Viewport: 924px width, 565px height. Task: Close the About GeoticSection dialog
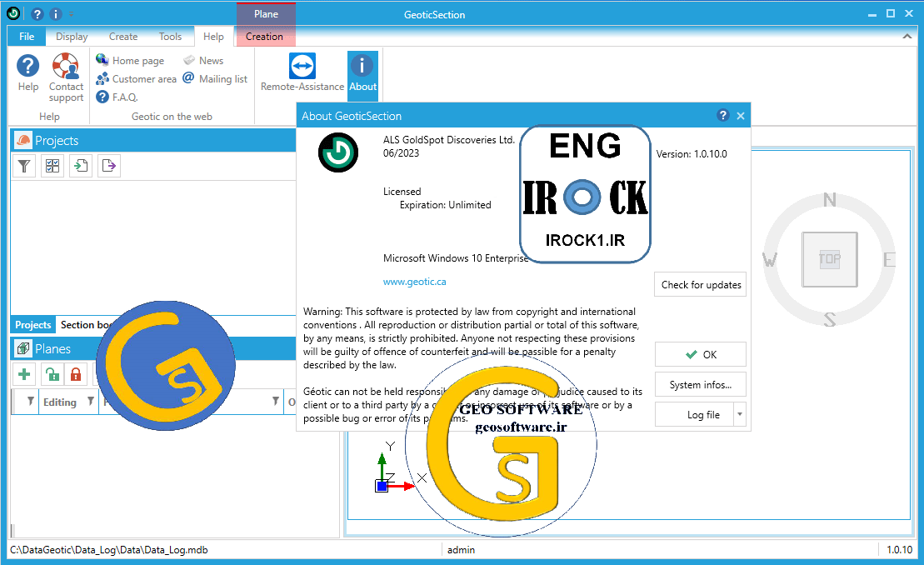(x=741, y=116)
